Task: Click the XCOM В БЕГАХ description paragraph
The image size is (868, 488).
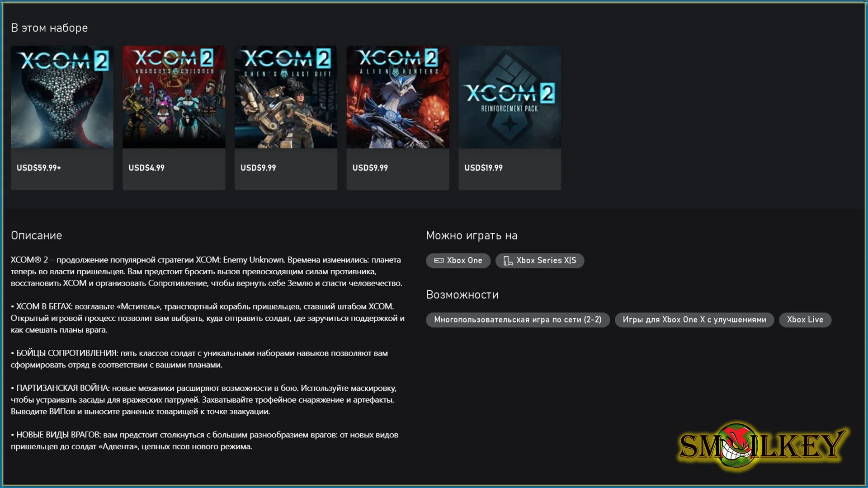Action: (x=208, y=318)
